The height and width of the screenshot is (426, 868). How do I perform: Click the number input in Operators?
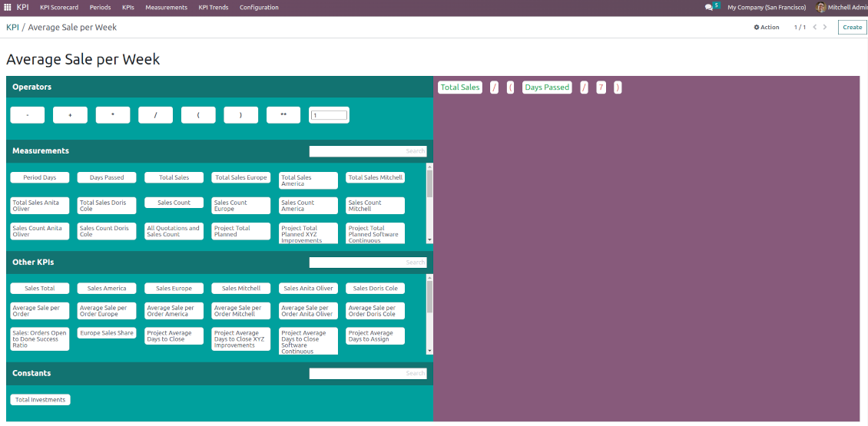point(330,115)
